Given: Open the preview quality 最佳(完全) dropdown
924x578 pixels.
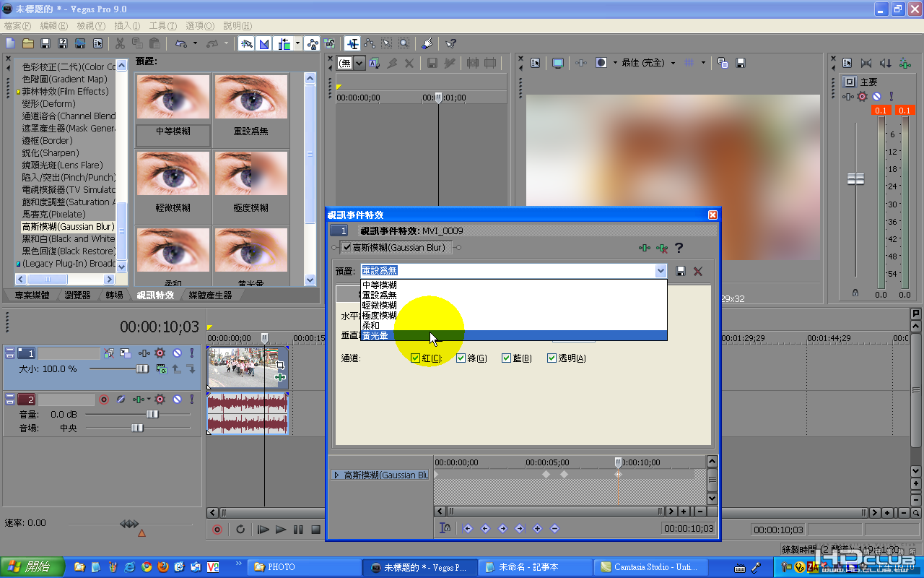Looking at the screenshot, I should [x=672, y=63].
